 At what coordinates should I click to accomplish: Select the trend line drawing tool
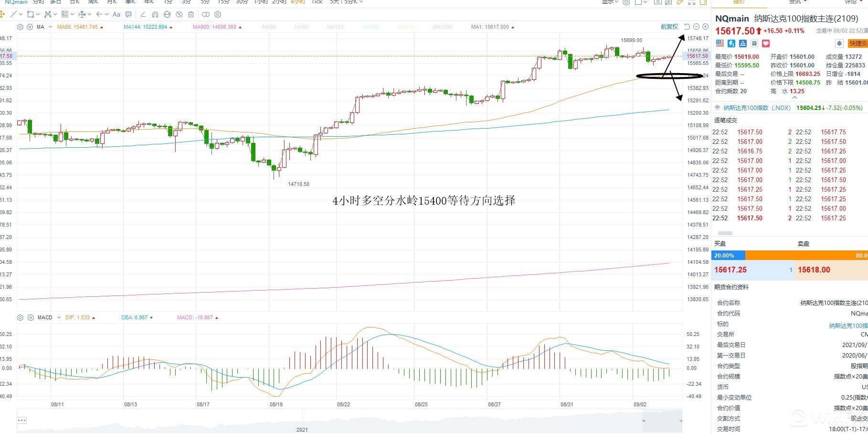point(13,14)
